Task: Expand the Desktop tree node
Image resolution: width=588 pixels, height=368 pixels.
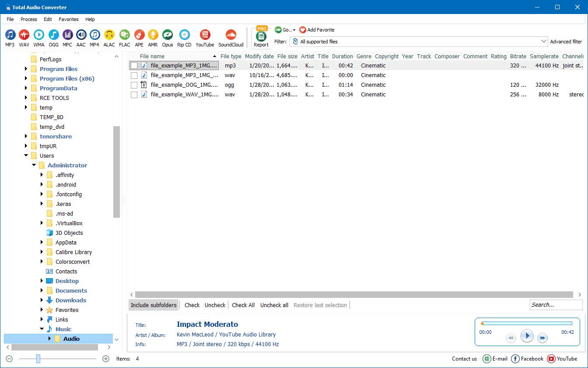Action: (42, 281)
